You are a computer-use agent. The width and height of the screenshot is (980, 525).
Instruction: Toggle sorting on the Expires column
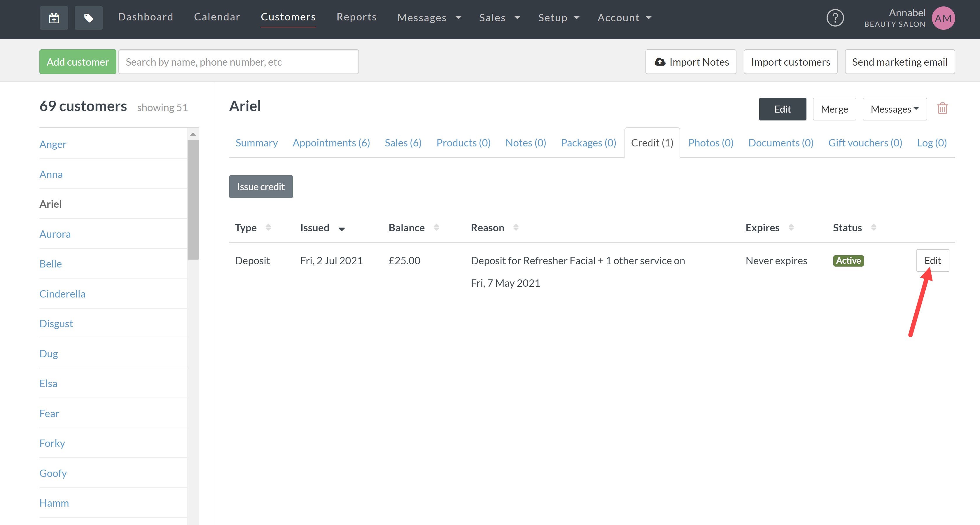coord(792,227)
